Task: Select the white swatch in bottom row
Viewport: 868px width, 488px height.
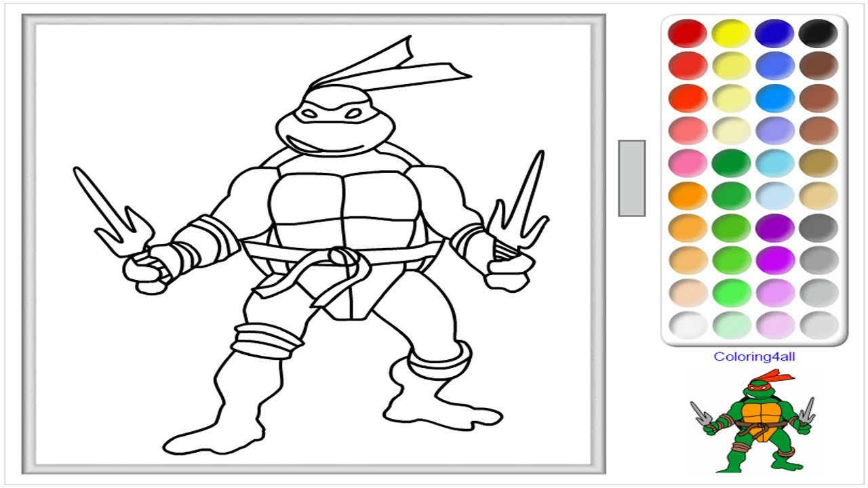Action: (688, 325)
